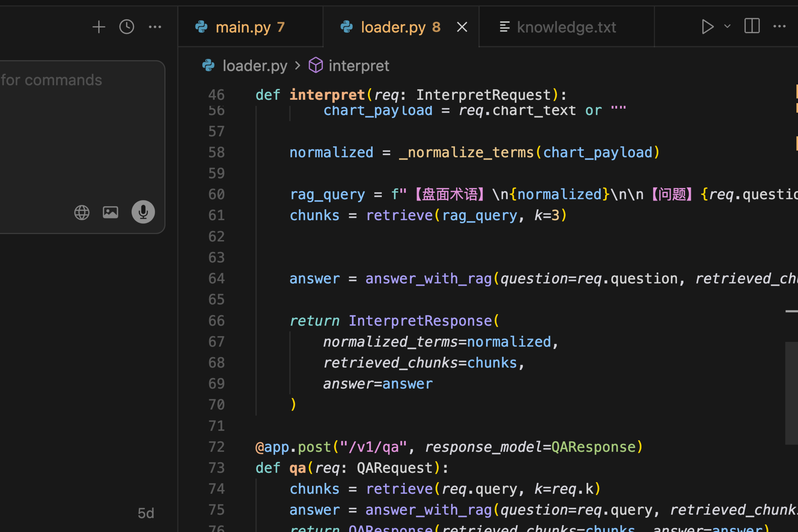Split the editor right
This screenshot has height=532, width=798.
[x=752, y=26]
